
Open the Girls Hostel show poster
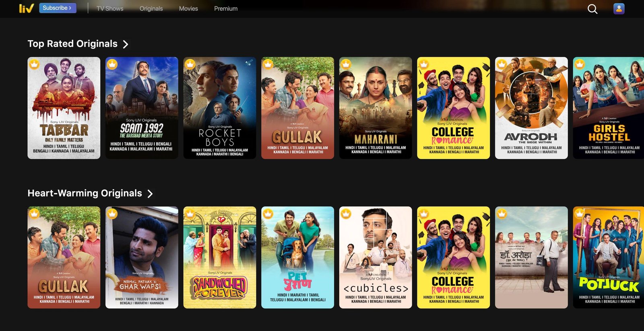click(x=609, y=108)
